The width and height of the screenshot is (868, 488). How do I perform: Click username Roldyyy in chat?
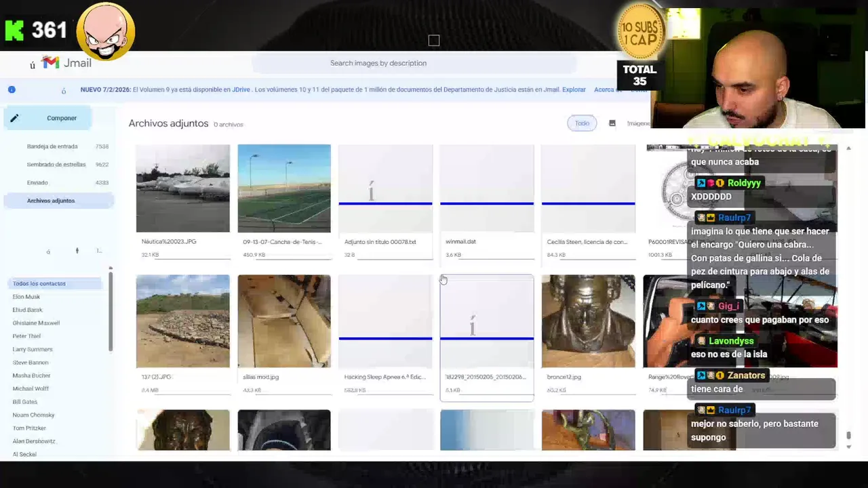pyautogui.click(x=744, y=183)
